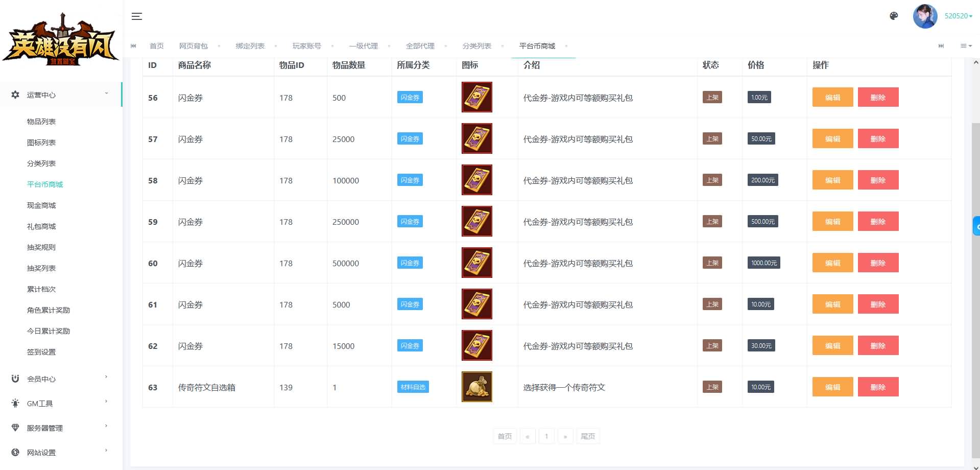Click the 服务器管理 diamond icon
This screenshot has width=980, height=470.
tap(15, 428)
